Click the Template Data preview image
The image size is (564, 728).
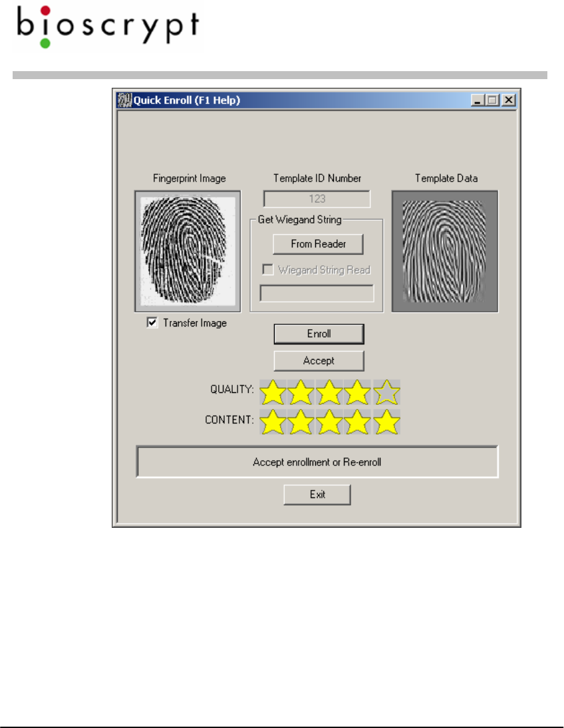(x=444, y=251)
